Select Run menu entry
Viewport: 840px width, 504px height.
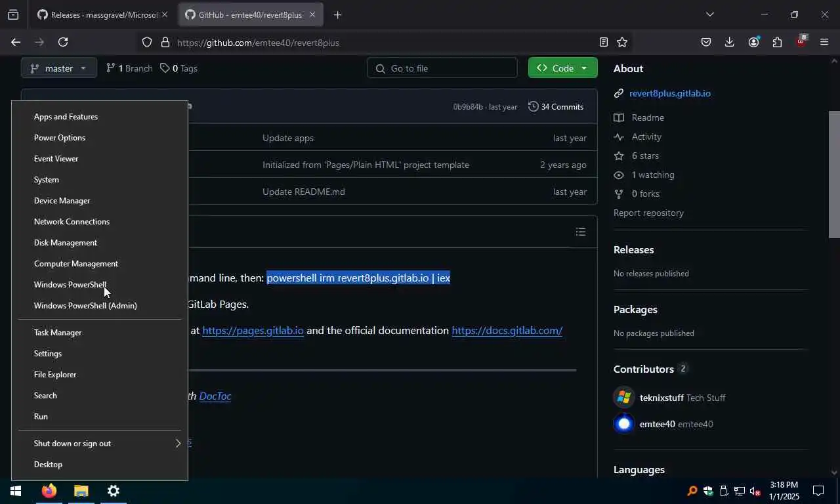pyautogui.click(x=99, y=417)
